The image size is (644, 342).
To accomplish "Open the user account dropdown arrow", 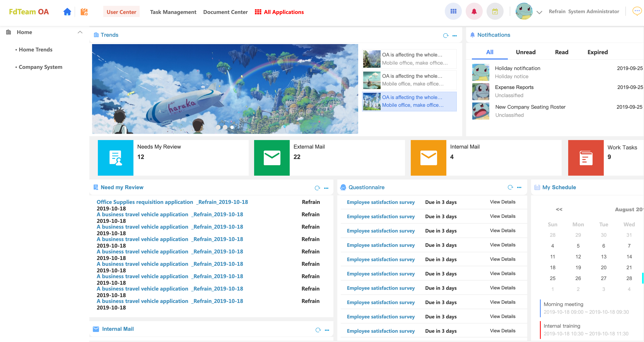I will (539, 12).
